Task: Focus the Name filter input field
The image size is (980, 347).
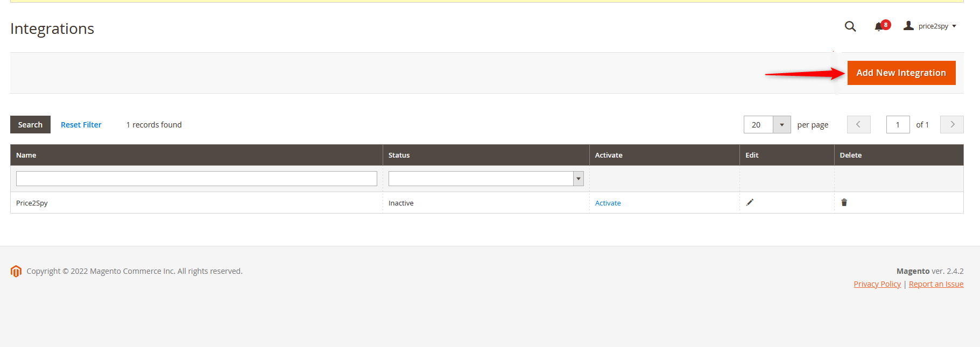Action: point(196,179)
